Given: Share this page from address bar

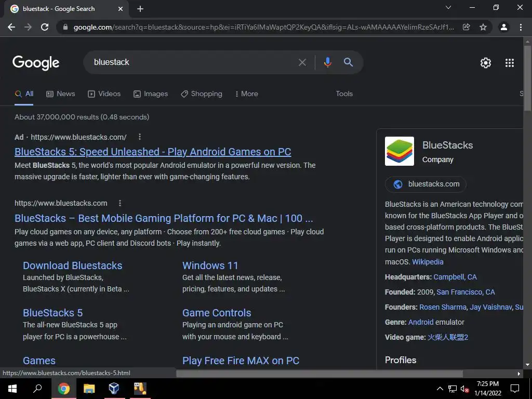Looking at the screenshot, I should tap(467, 27).
